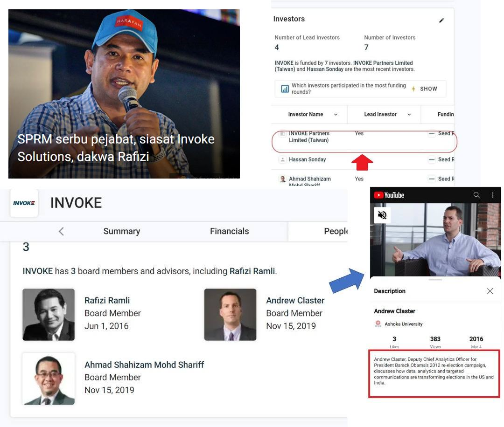This screenshot has width=504, height=427.
Task: Click the YouTube logo
Action: [389, 195]
